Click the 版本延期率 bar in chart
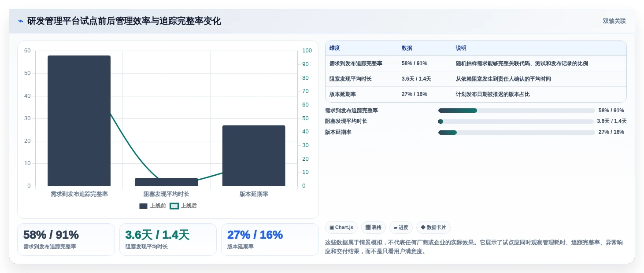Screen dimensions: 644x273 pyautogui.click(x=254, y=155)
